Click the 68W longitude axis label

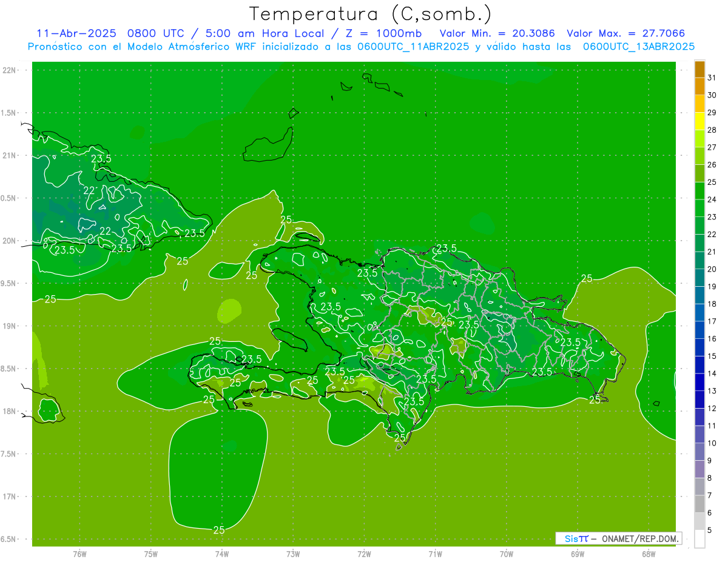(649, 554)
